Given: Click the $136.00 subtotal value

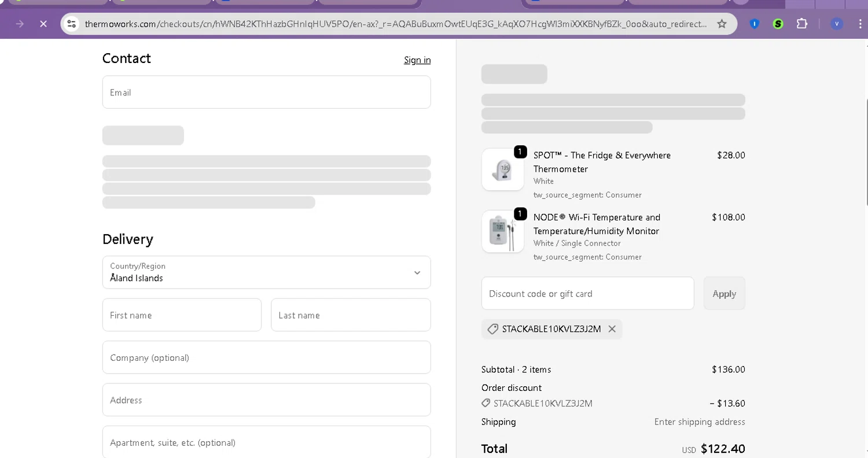Looking at the screenshot, I should point(729,370).
